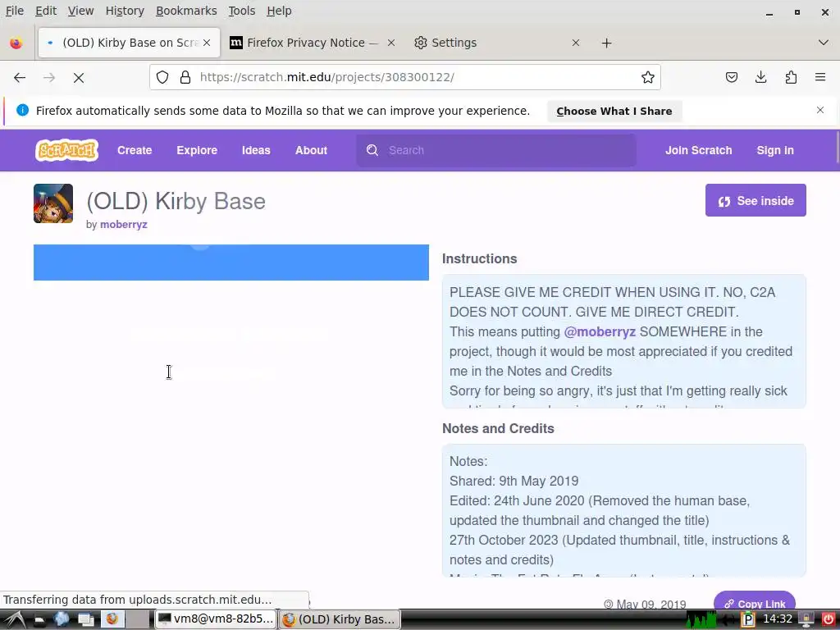Click Join Scratch

point(699,150)
